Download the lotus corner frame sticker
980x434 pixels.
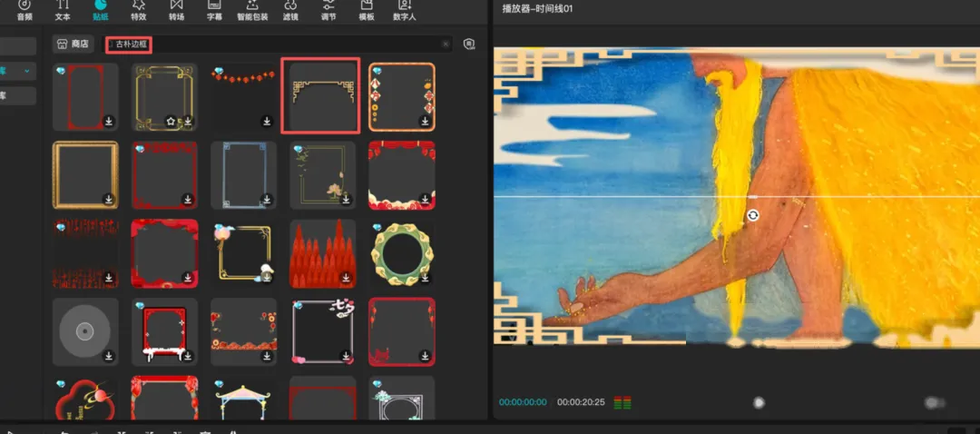(x=346, y=200)
